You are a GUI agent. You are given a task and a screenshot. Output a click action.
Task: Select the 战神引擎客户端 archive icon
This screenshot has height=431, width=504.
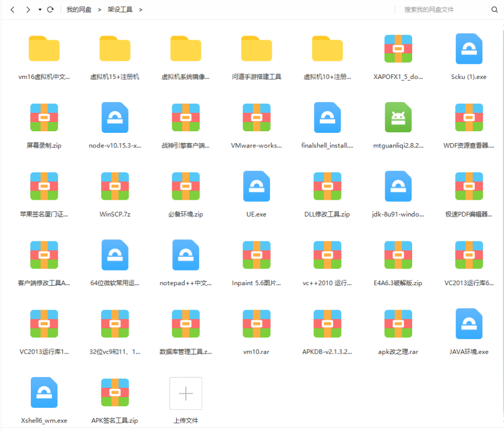click(186, 117)
